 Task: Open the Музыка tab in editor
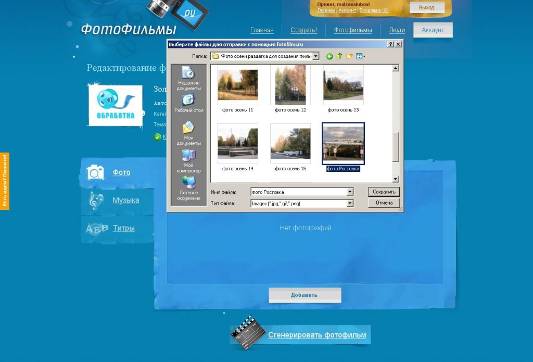117,201
